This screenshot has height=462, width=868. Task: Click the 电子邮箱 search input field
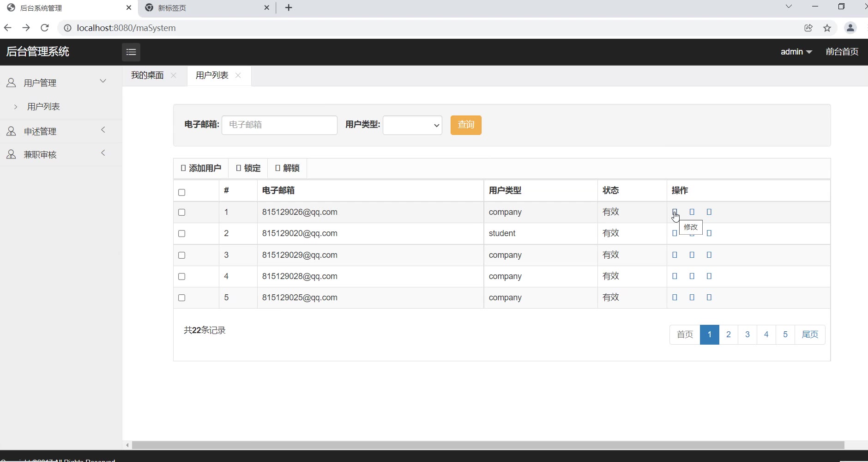pyautogui.click(x=279, y=125)
